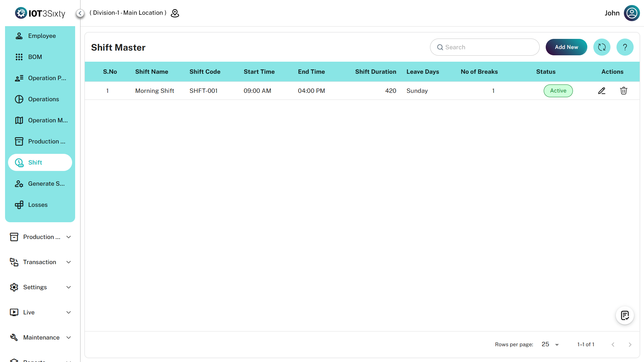Image resolution: width=644 pixels, height=362 pixels.
Task: Select Operations in the sidebar
Action: coord(43,99)
